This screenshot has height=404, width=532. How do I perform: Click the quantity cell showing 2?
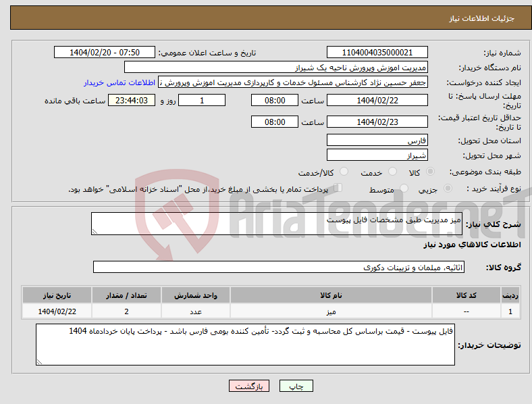126,311
